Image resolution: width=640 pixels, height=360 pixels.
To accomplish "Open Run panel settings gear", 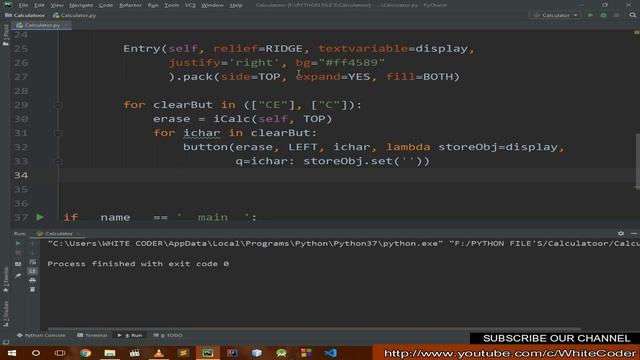I will tap(621, 233).
